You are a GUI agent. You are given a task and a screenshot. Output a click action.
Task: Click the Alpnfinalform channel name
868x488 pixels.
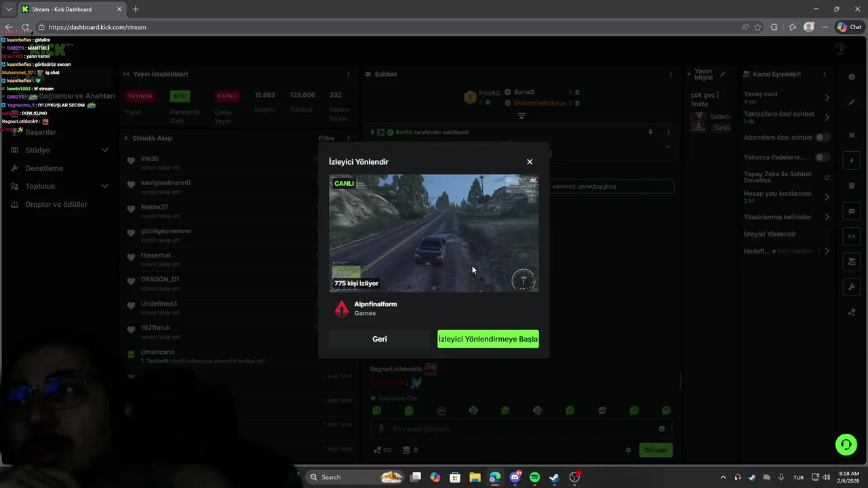pyautogui.click(x=376, y=304)
